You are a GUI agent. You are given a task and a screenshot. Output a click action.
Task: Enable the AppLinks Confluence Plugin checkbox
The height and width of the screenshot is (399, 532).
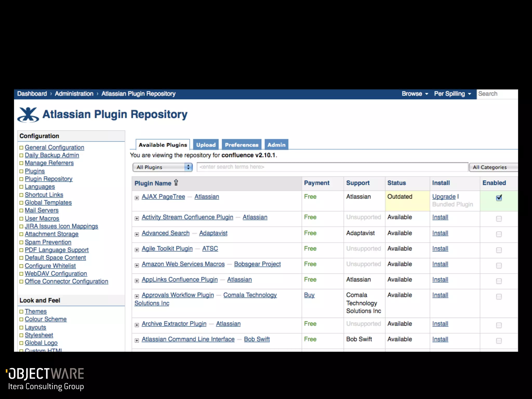pos(499,281)
